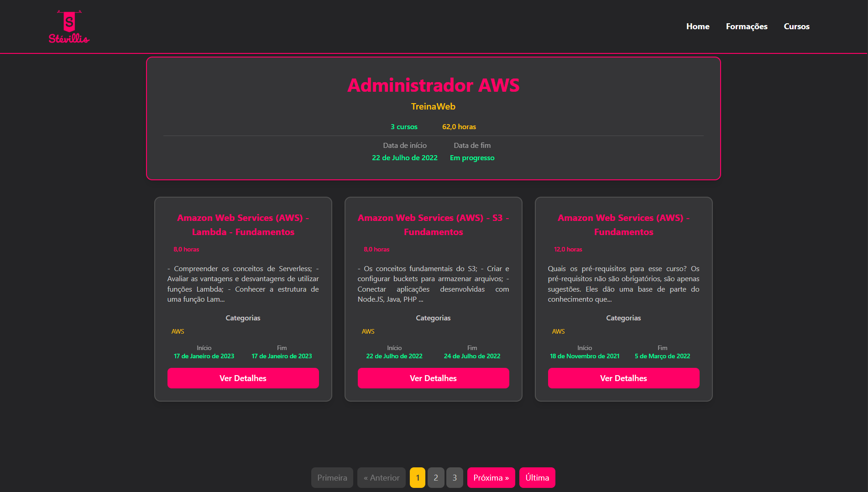Open the Lambda - Fundamentos course title
The height and width of the screenshot is (492, 868).
tap(243, 225)
